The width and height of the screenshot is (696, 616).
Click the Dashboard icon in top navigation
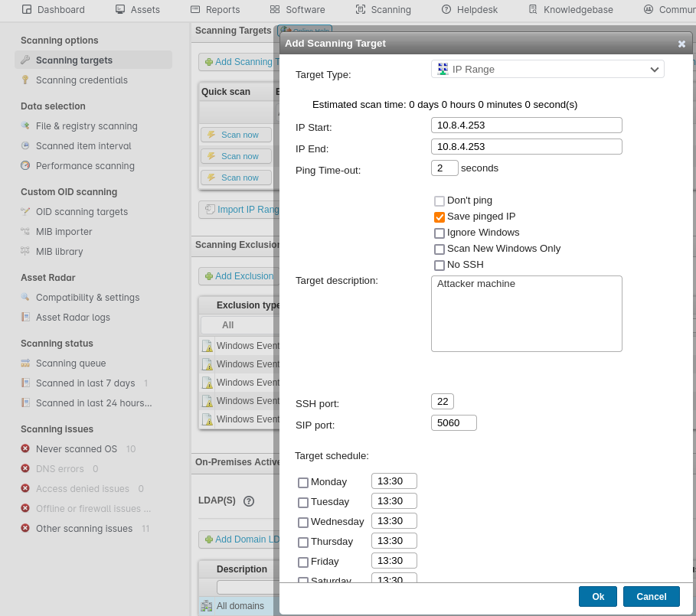[27, 9]
